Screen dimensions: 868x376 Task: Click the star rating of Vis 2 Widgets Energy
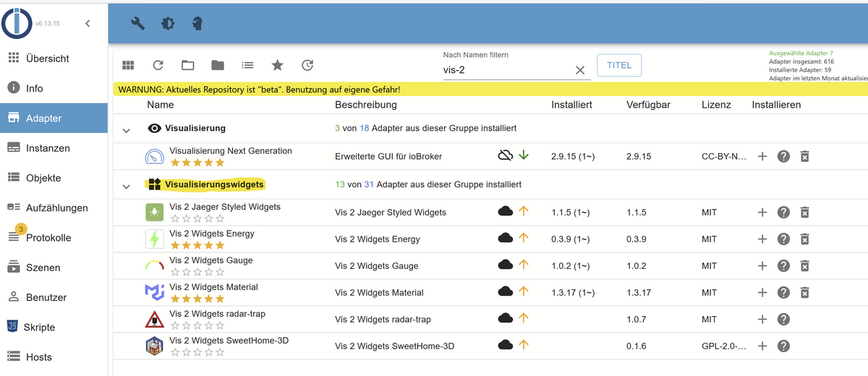point(197,245)
